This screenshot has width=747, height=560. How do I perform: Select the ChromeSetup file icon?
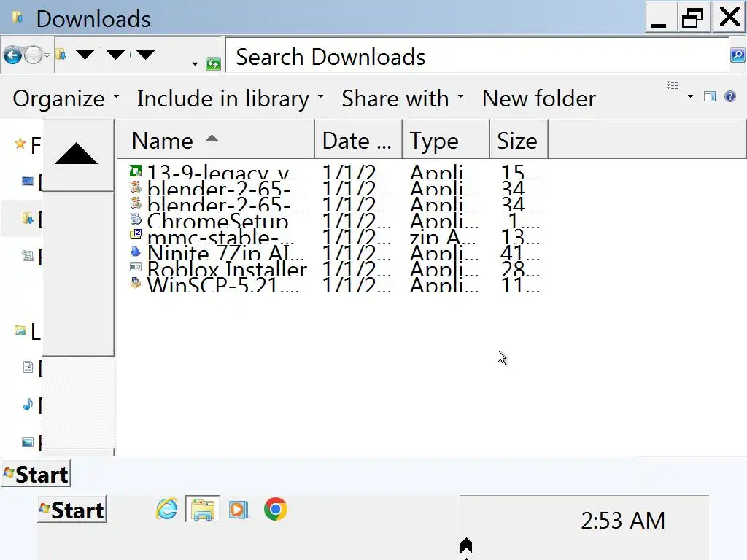coord(136,219)
